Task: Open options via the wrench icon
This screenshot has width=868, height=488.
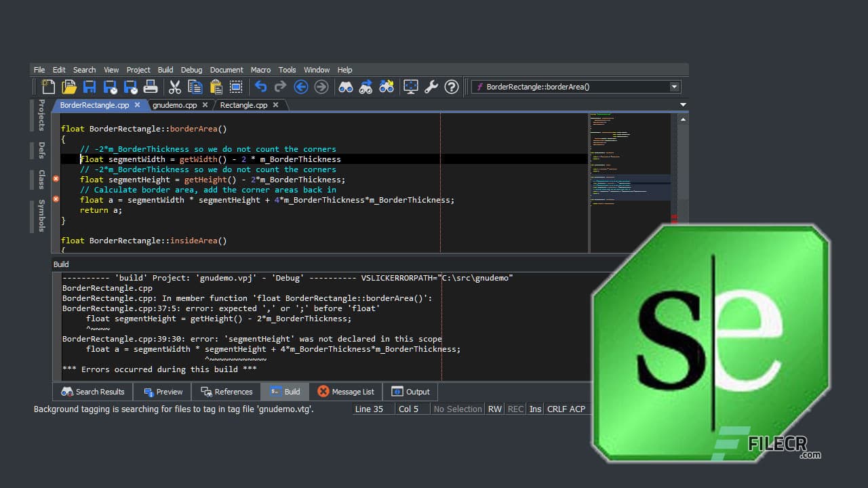Action: pos(431,86)
